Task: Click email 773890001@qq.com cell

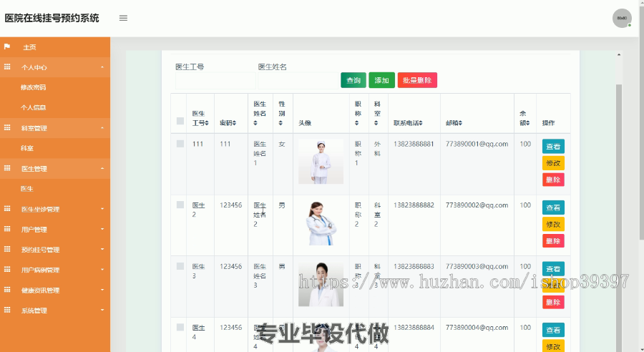Action: tap(477, 144)
